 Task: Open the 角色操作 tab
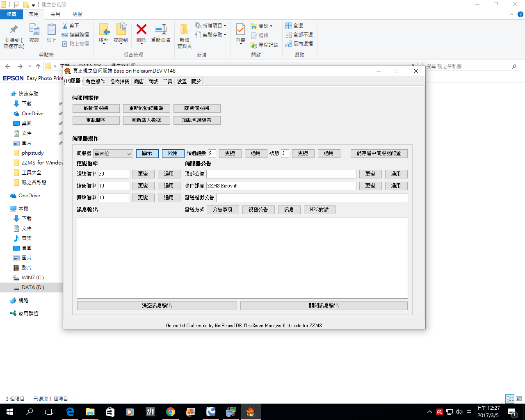95,82
